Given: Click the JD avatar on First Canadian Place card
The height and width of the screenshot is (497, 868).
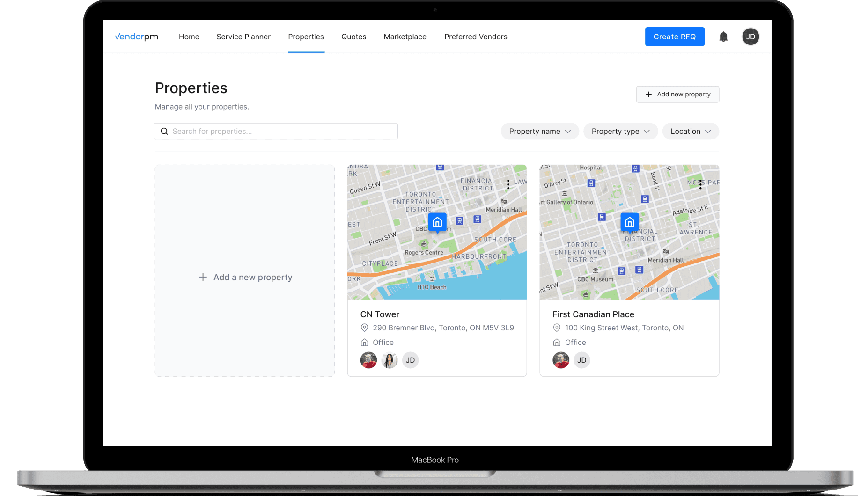Looking at the screenshot, I should [582, 360].
